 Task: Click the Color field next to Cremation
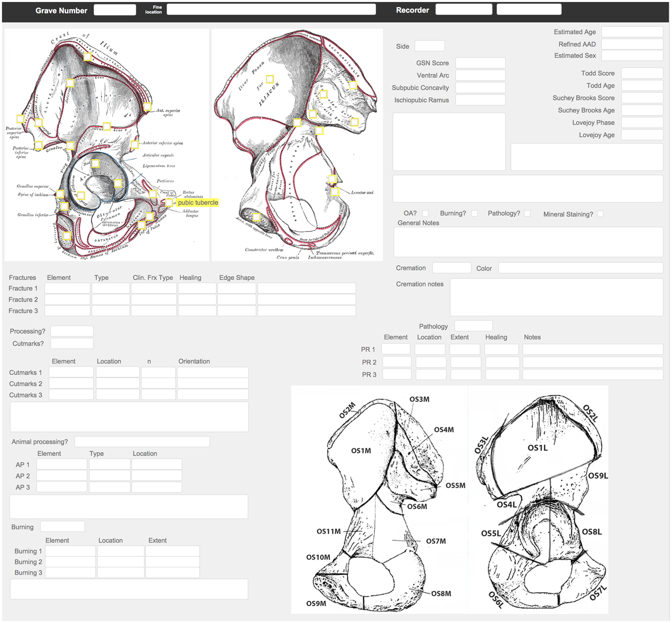580,267
